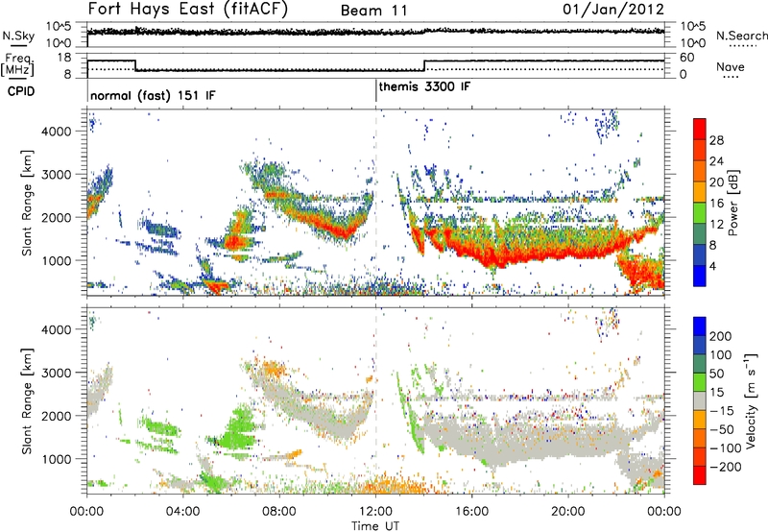
Task: Click "themis 3300 IF" text
Action: (x=424, y=86)
